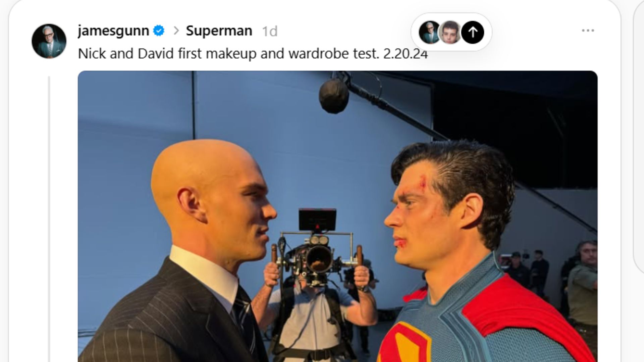Click second small avatar in floating pill

pyautogui.click(x=450, y=32)
